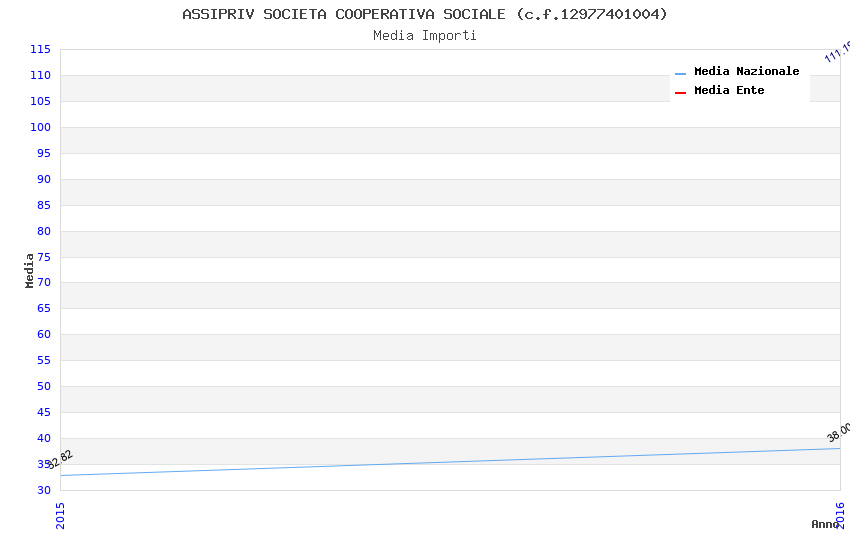850x550 pixels.
Task: Click the 95 y-axis tick label
Action: click(43, 153)
